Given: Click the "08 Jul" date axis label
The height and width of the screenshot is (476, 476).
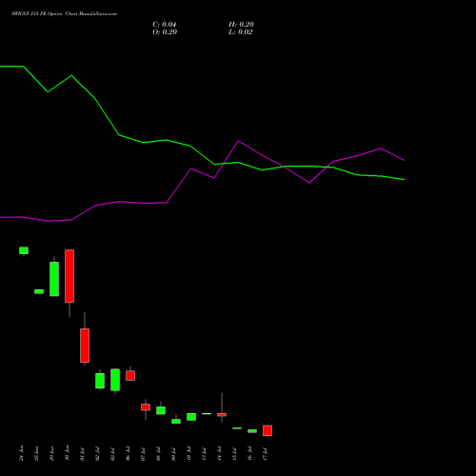Looking at the screenshot, I should (x=158, y=454).
